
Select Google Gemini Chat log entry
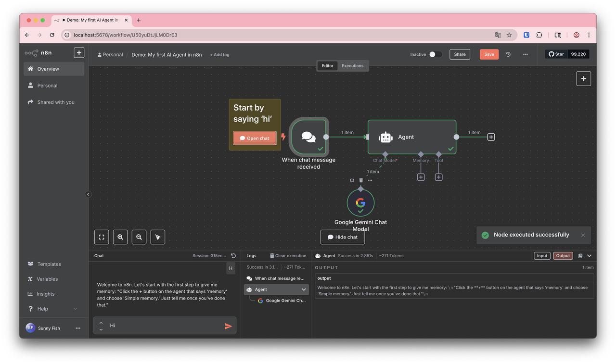coord(282,301)
